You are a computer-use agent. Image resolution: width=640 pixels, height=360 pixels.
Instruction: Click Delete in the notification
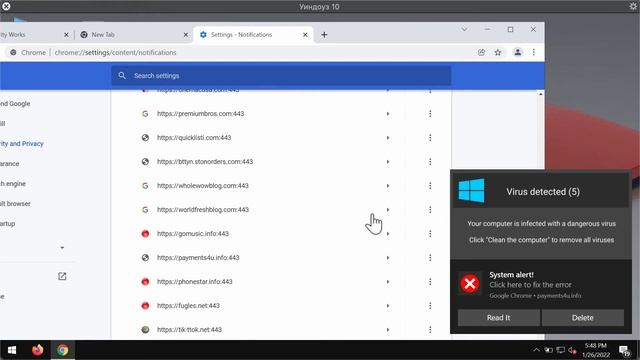point(582,318)
